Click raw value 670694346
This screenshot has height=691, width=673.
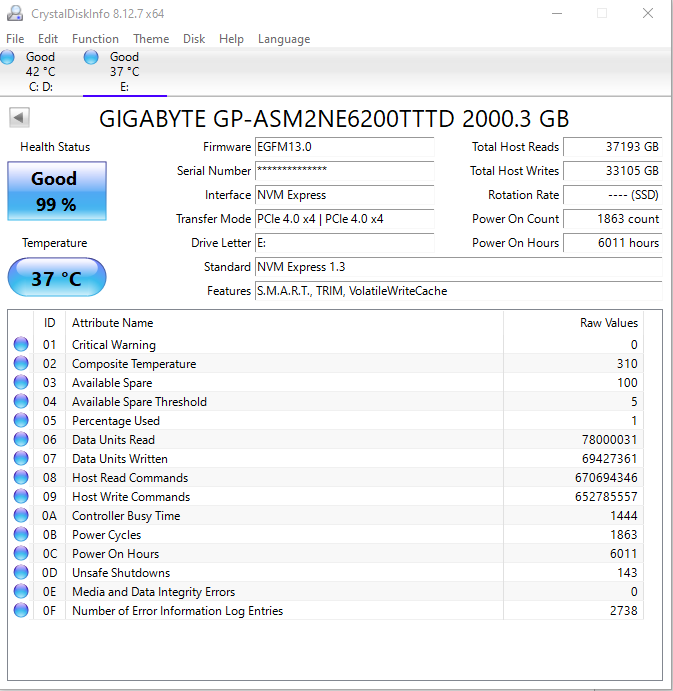coord(606,478)
